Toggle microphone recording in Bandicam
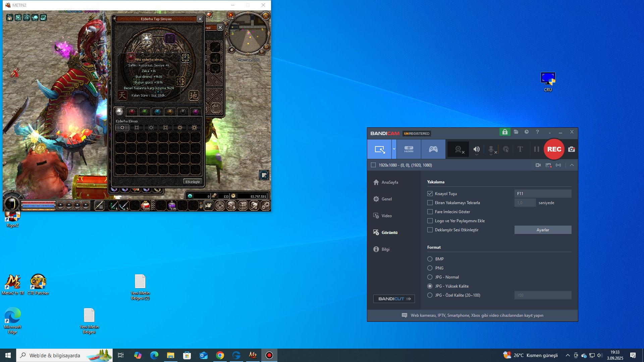The height and width of the screenshot is (362, 644). 491,149
